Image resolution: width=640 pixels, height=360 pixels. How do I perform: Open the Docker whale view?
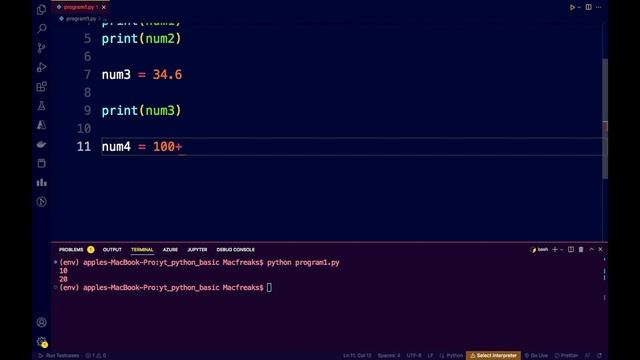point(41,144)
